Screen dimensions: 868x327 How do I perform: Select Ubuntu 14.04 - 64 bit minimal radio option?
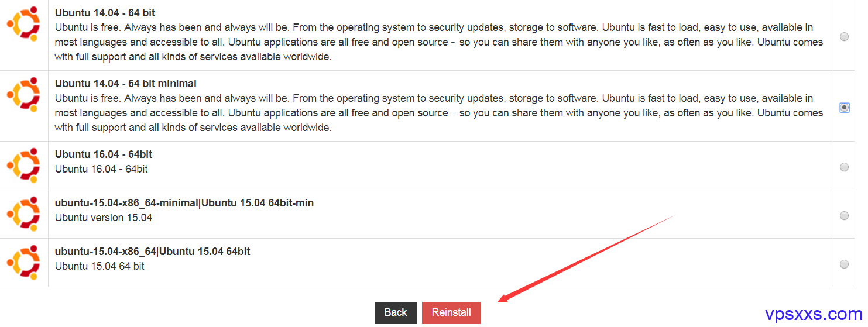[844, 108]
